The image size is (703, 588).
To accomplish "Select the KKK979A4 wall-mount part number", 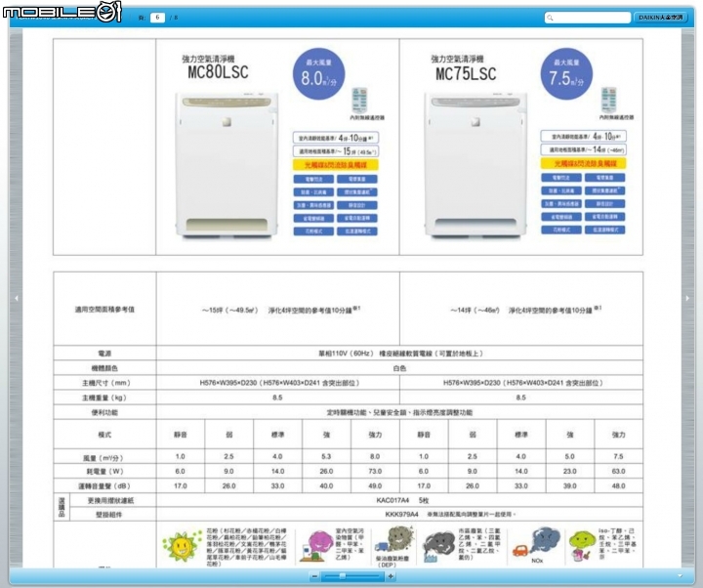I will [x=401, y=514].
